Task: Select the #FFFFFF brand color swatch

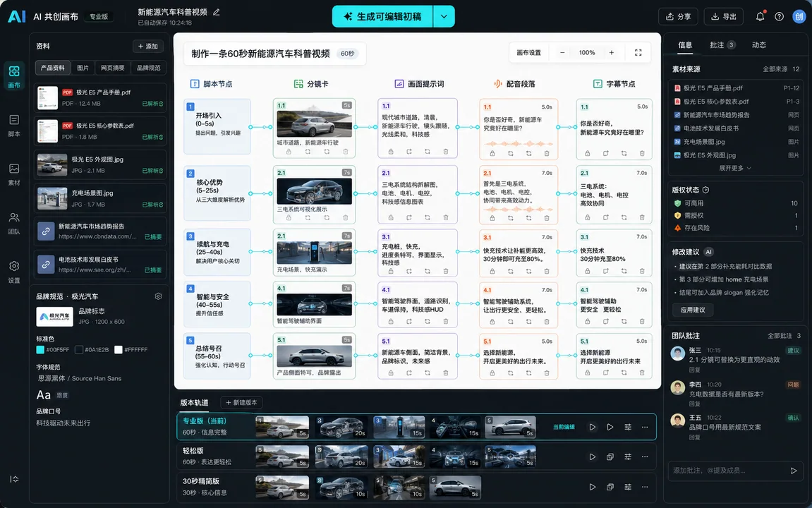Action: click(x=118, y=349)
